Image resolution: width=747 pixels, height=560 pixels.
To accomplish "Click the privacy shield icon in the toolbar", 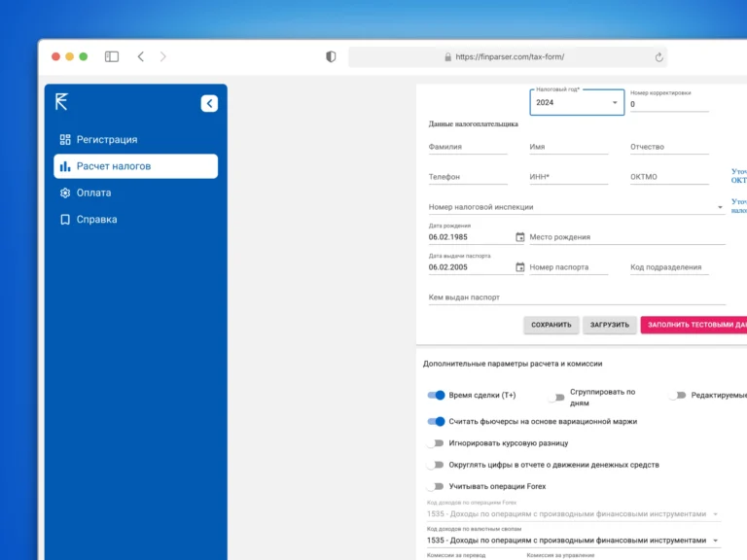I will pos(331,56).
